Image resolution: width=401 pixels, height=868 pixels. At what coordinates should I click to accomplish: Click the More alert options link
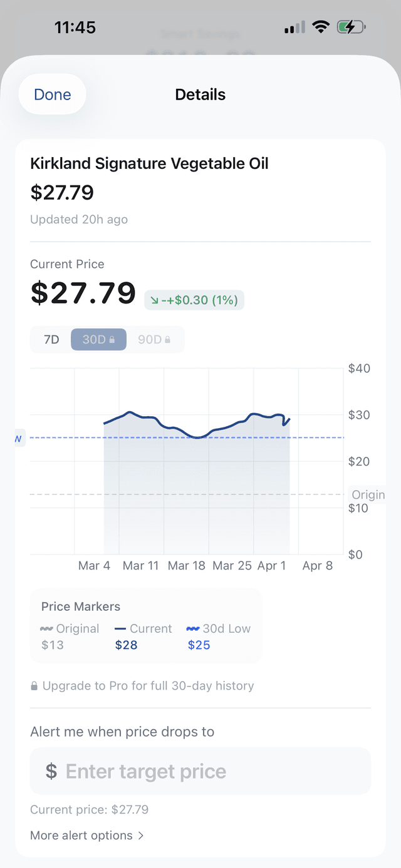(x=81, y=835)
